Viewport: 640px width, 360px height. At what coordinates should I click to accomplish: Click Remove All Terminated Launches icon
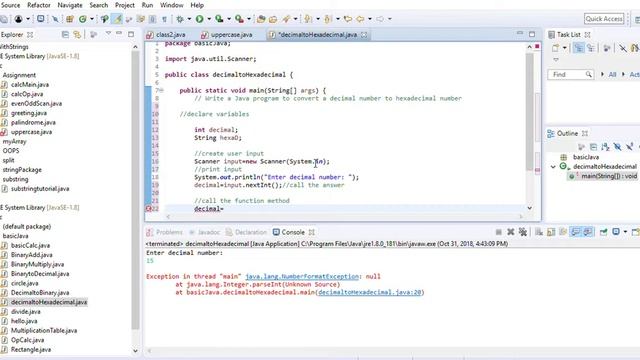pyautogui.click(x=523, y=232)
